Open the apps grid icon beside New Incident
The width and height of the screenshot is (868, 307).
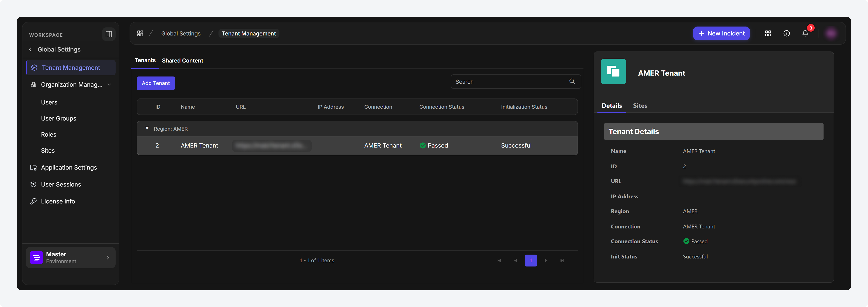click(768, 33)
